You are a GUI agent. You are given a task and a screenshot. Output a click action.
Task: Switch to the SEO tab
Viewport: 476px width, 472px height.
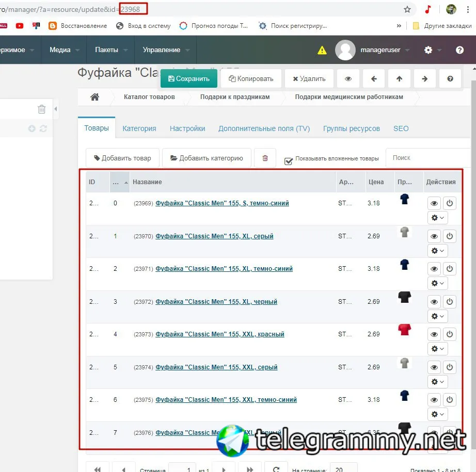(x=401, y=128)
